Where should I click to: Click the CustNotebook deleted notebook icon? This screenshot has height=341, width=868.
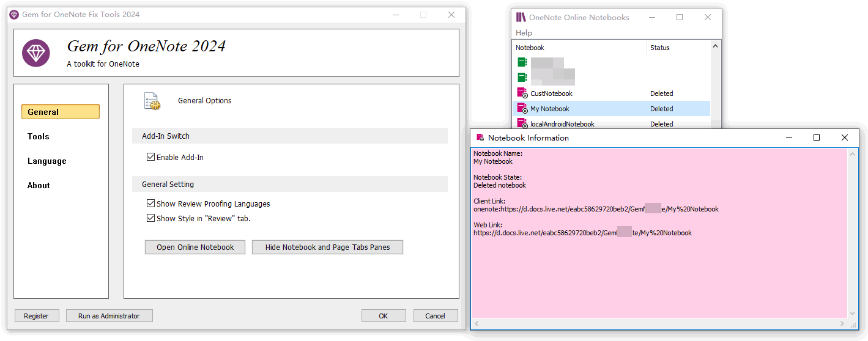[522, 93]
